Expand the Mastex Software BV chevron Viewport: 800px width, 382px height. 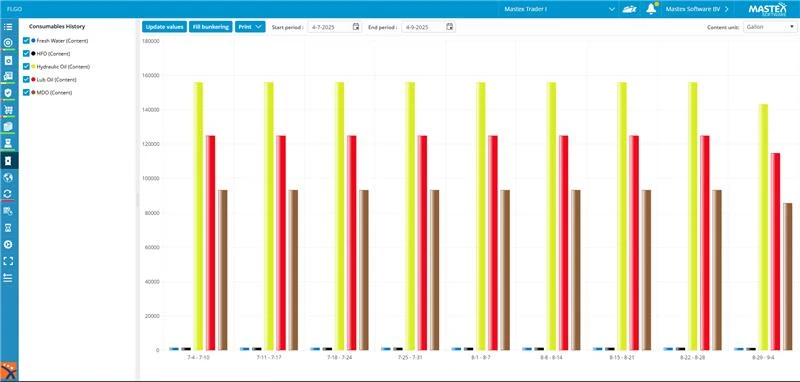(726, 9)
